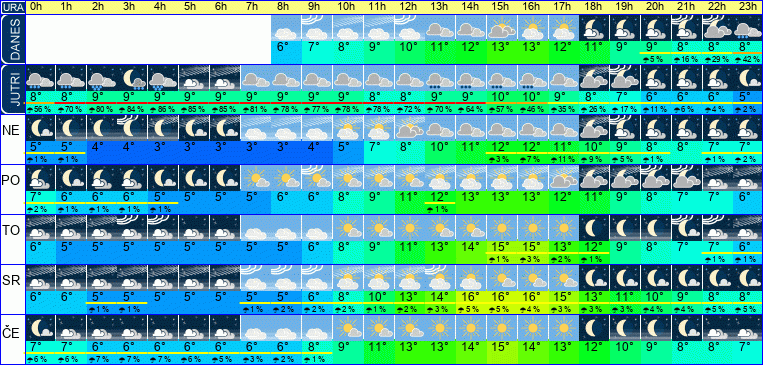The height and width of the screenshot is (365, 763).
Task: Select the SR day label
Action: pyautogui.click(x=10, y=281)
